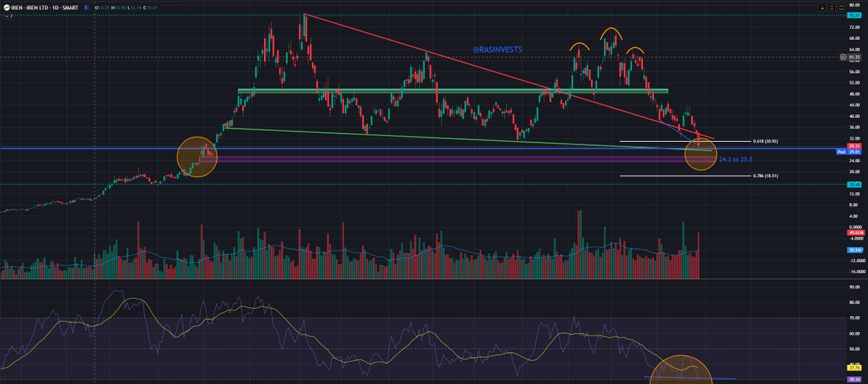Click the low value L10.19 in legend

[135, 7]
